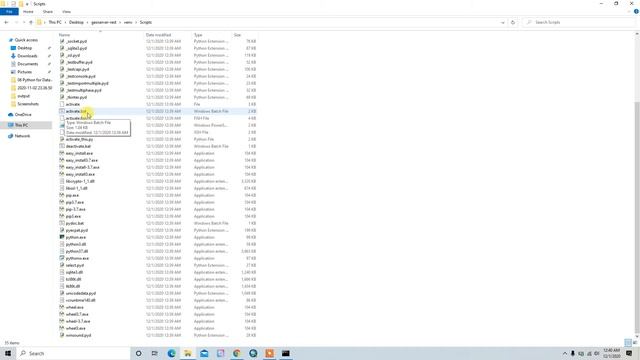Open the Home ribbon tab
This screenshot has height=360, width=640.
tap(28, 11)
